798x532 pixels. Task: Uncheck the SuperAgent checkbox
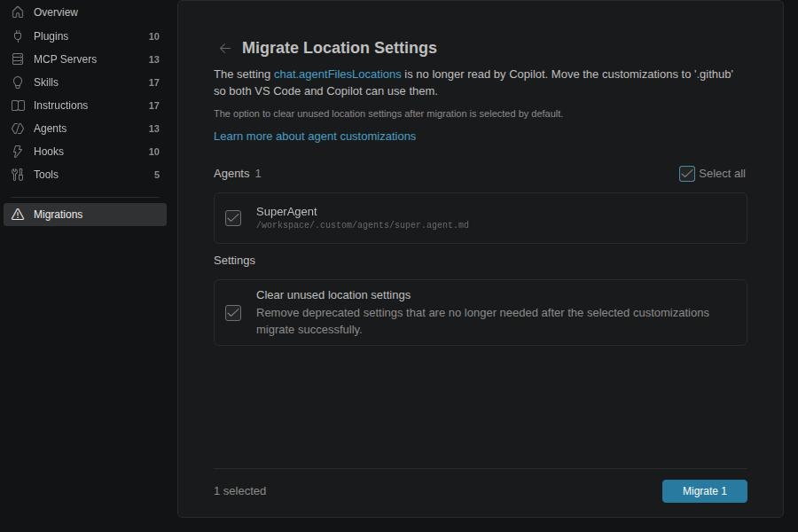tap(233, 218)
